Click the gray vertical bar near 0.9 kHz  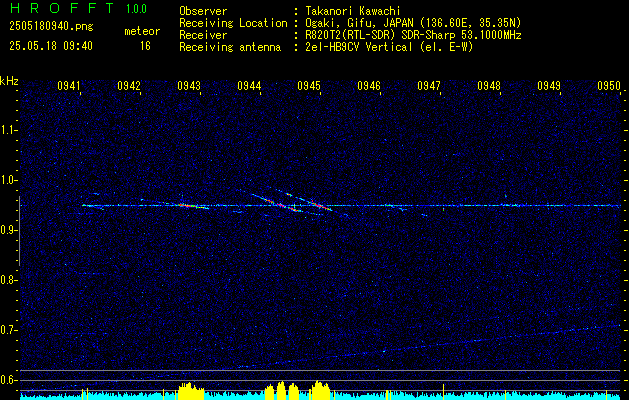pos(19,231)
